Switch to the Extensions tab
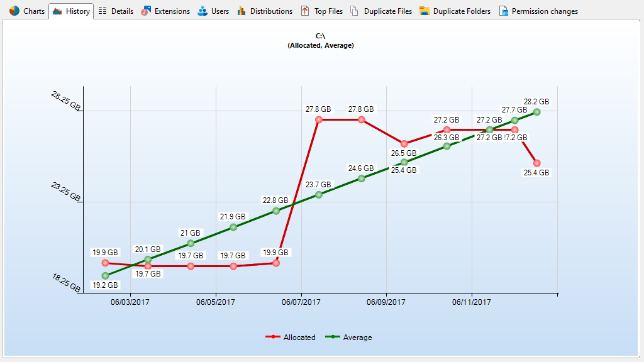This screenshot has width=644, height=362. pyautogui.click(x=172, y=11)
